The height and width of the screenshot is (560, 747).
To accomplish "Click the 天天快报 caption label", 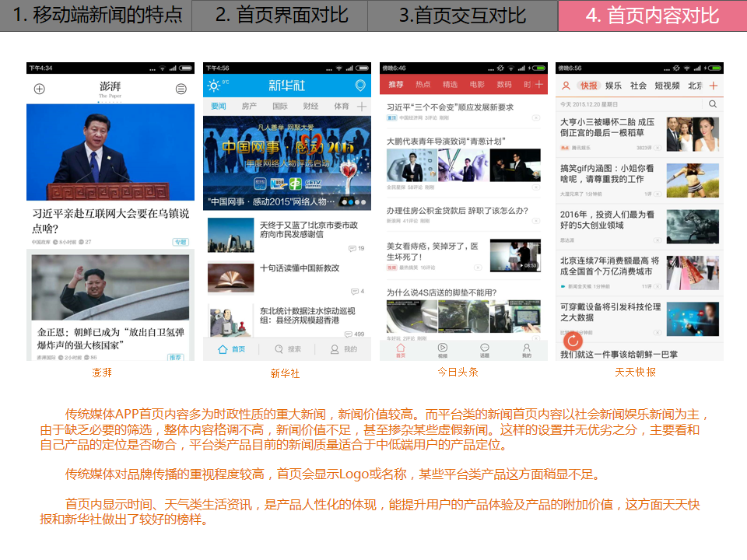I will 635,373.
